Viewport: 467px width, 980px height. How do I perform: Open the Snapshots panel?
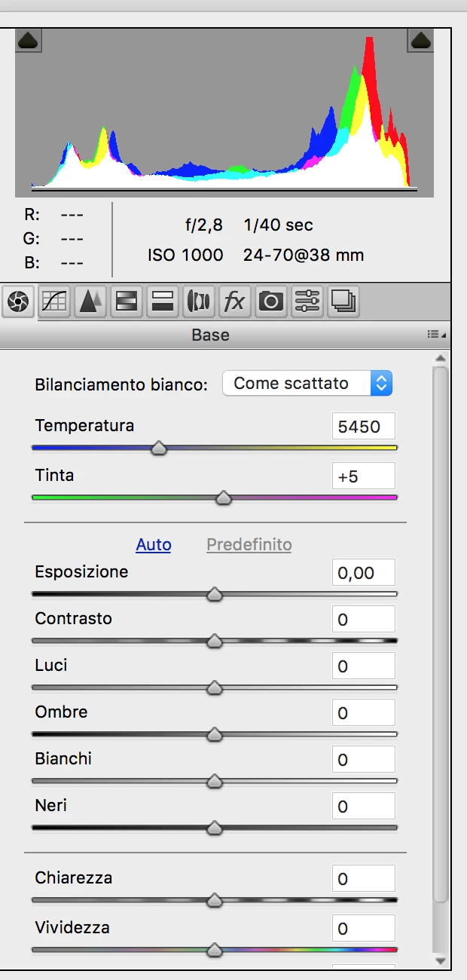[343, 301]
